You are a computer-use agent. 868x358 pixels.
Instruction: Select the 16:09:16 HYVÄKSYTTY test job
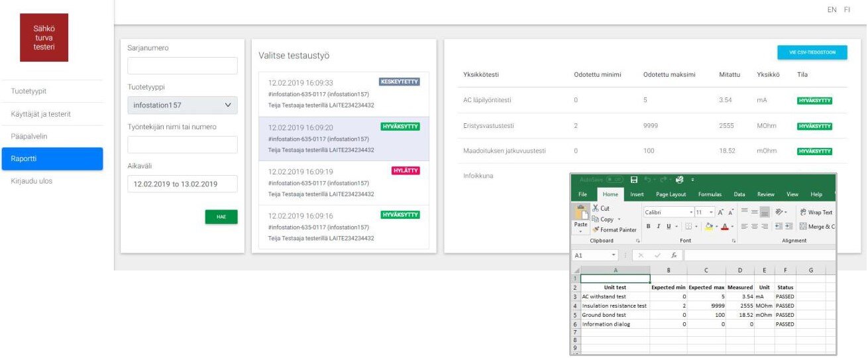coord(344,227)
